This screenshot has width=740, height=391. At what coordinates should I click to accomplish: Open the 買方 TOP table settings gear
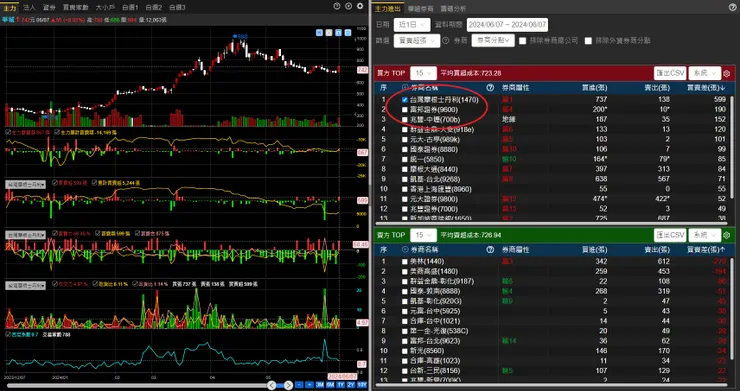point(727,74)
